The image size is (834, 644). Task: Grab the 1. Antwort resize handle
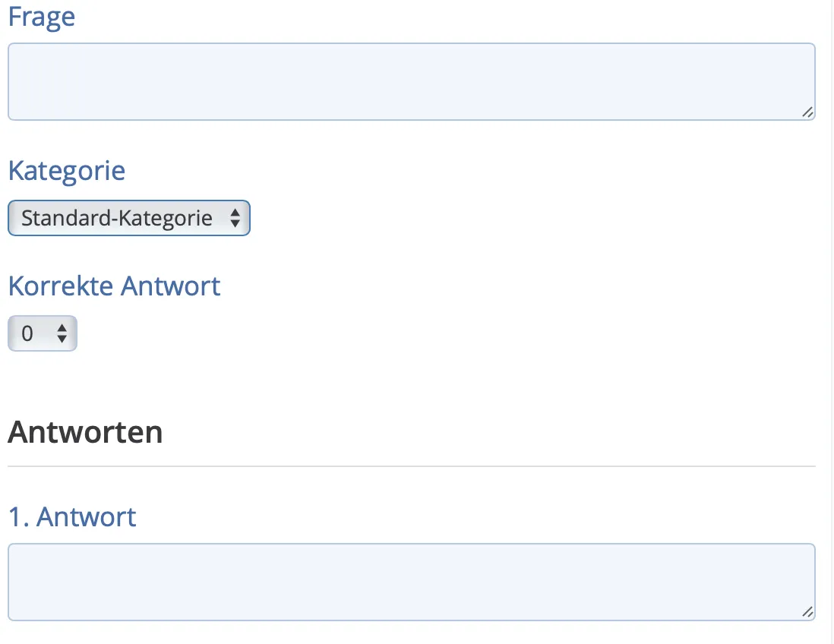[807, 612]
